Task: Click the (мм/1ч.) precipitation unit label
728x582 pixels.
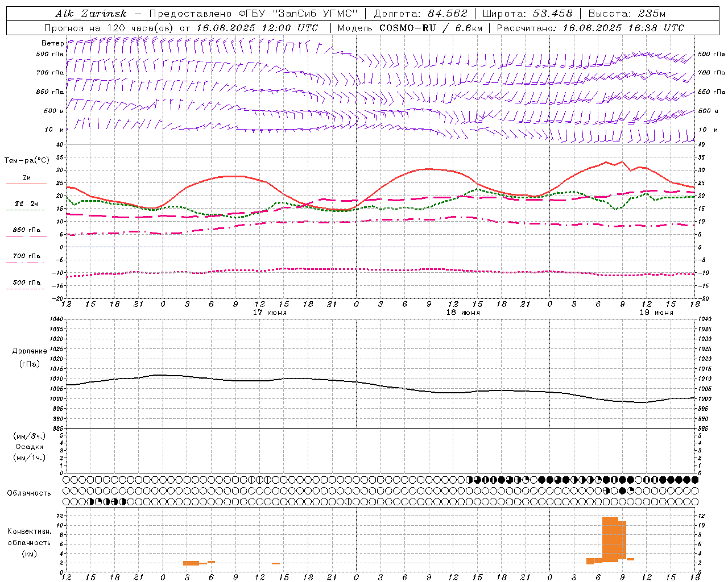Action: 30,458
